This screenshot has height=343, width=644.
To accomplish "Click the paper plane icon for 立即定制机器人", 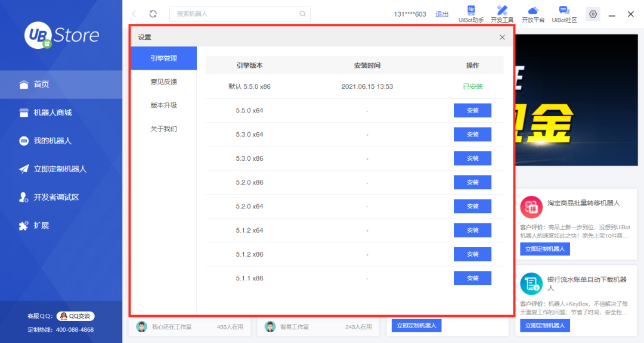I will pyautogui.click(x=24, y=169).
